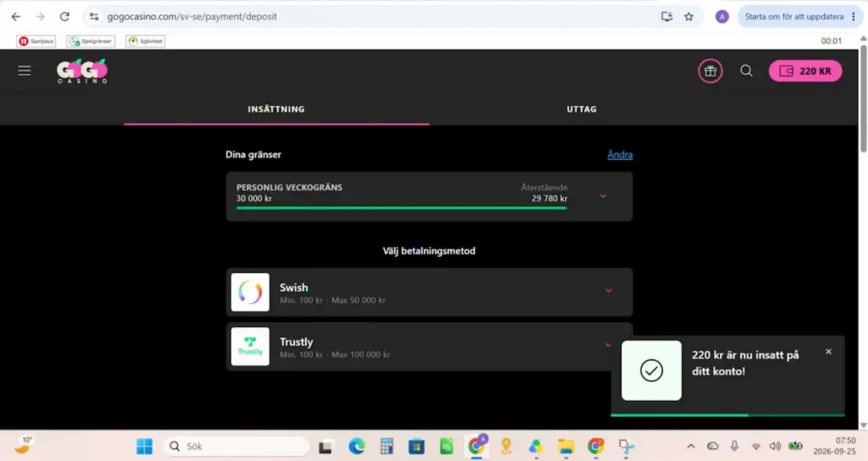Open File Explorer from taskbar
Viewport: 868px width, 461px height.
coord(565,446)
